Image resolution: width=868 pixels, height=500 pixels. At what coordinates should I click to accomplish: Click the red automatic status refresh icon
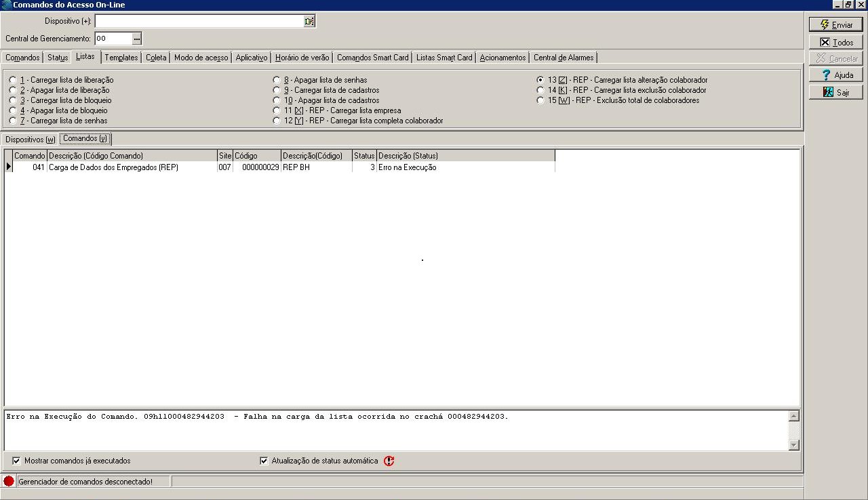[389, 461]
